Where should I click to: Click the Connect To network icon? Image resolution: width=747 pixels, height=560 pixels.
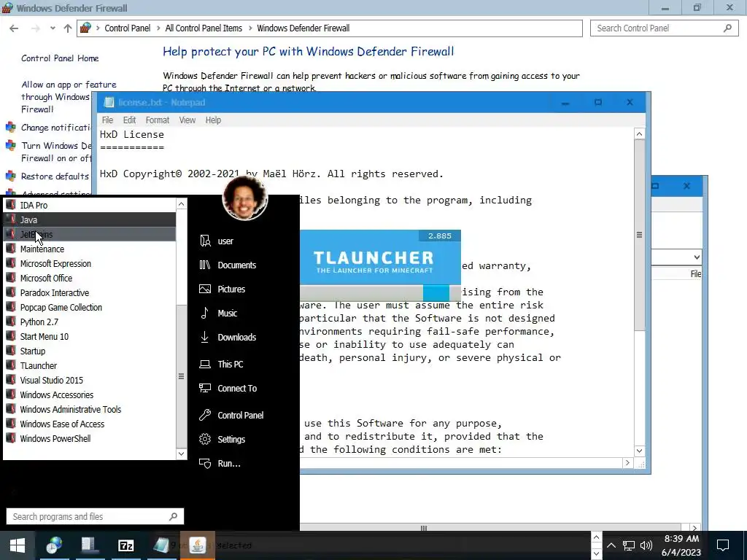tap(205, 388)
